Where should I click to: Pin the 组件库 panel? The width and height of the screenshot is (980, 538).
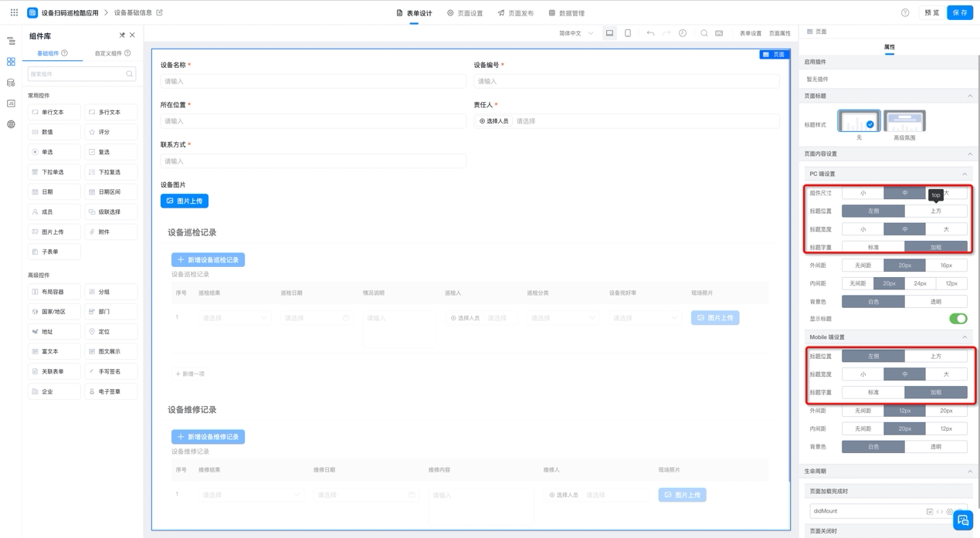tap(122, 36)
